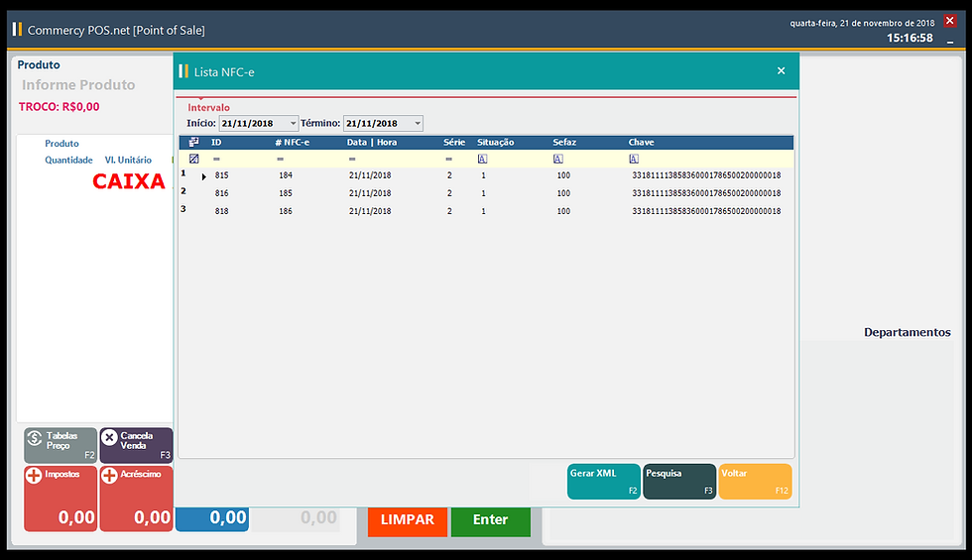This screenshot has width=972, height=560.
Task: Click Sefaz filter text-condition icon
Action: tap(557, 159)
